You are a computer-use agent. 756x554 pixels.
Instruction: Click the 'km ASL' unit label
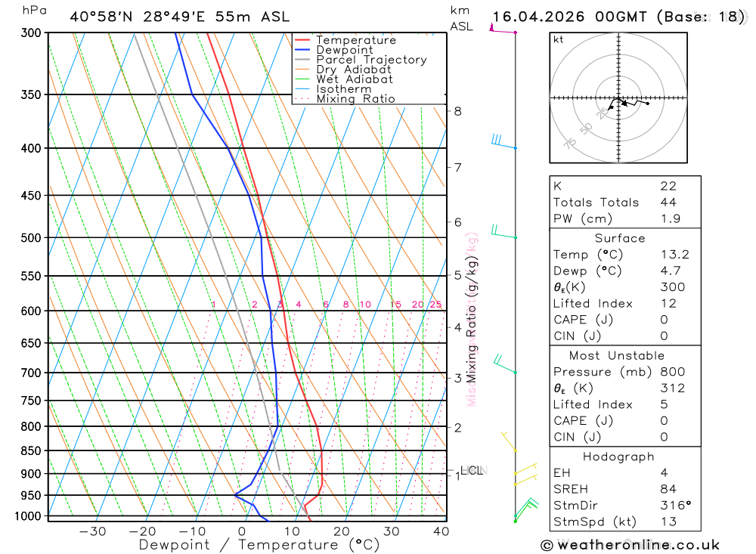pos(461,18)
